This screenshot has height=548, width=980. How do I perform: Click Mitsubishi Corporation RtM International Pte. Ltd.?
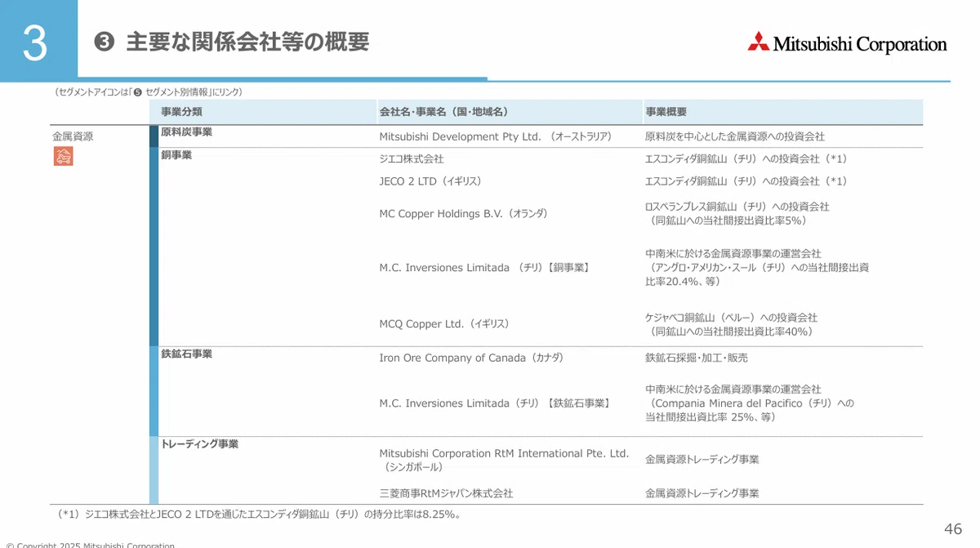click(x=504, y=460)
